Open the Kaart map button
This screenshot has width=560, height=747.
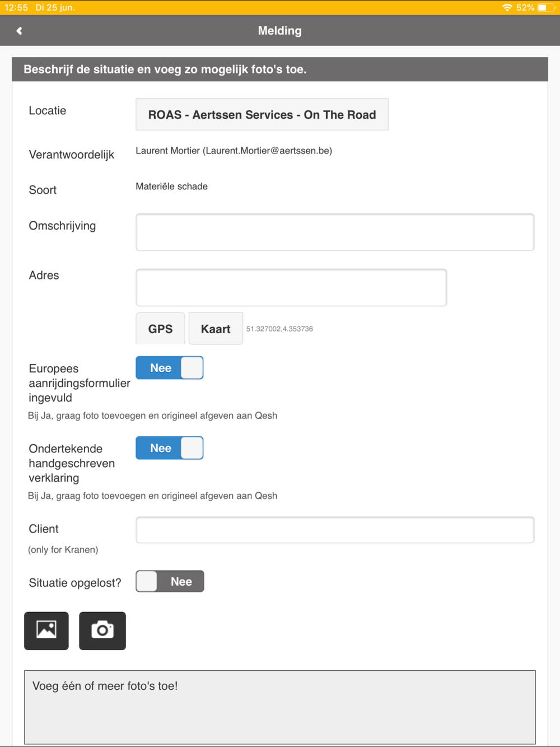tap(216, 329)
